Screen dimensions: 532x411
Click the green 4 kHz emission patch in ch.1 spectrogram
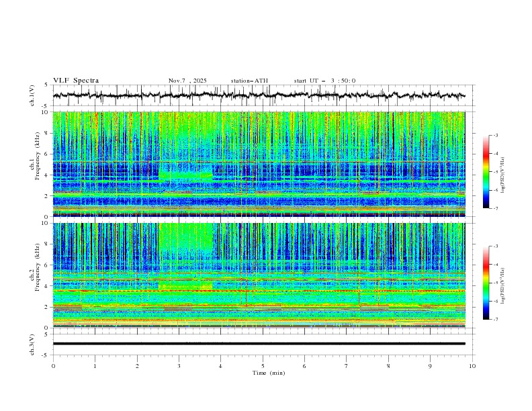pos(185,175)
